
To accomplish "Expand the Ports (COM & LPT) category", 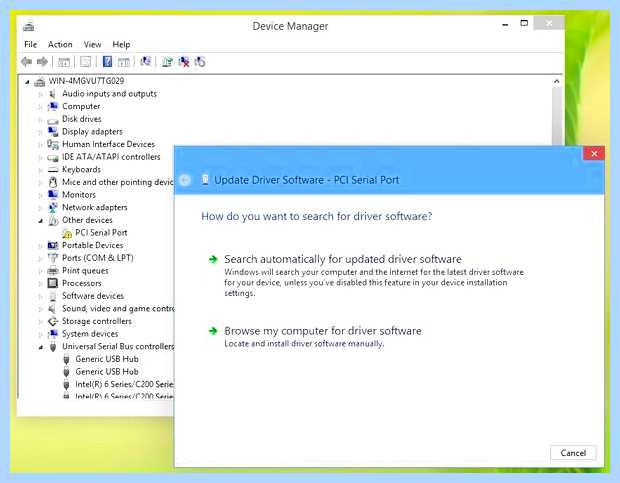I will [x=40, y=258].
